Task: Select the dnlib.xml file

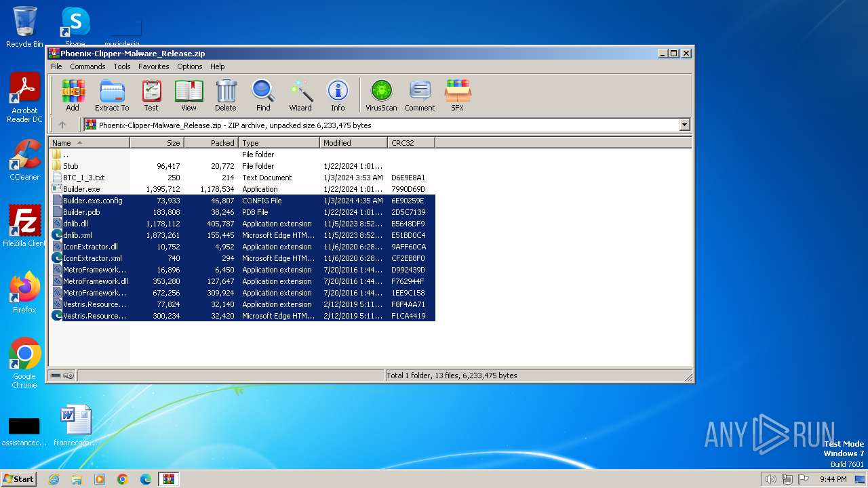Action: click(x=242, y=235)
